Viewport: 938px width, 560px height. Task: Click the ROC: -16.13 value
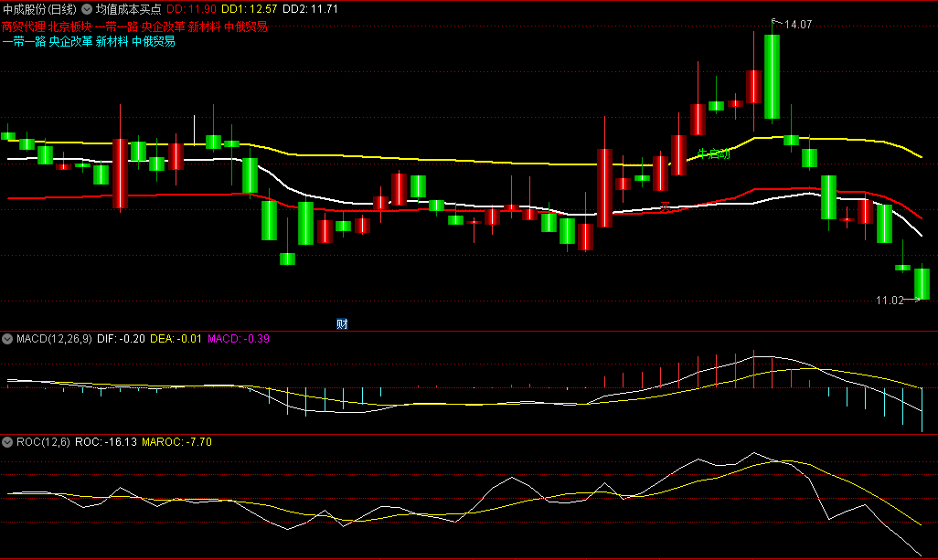click(x=106, y=442)
